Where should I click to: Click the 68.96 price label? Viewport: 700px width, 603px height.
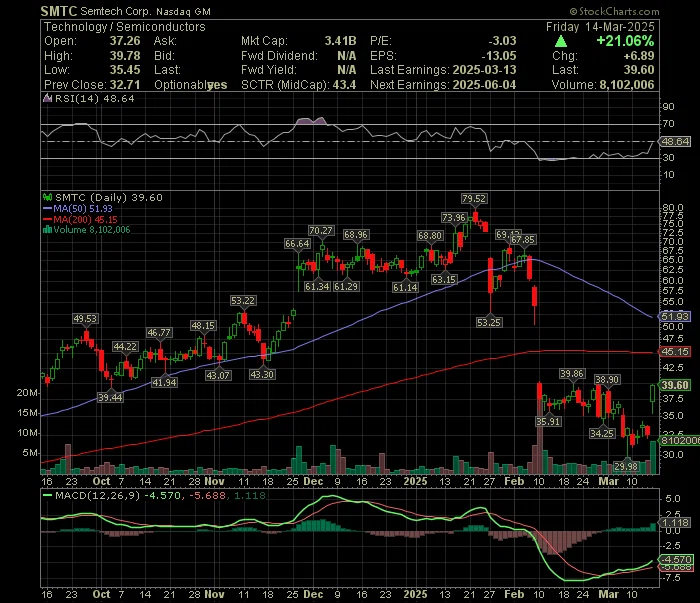[x=356, y=234]
